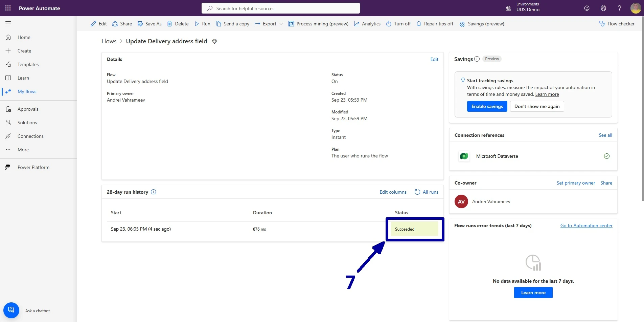The image size is (644, 322).
Task: Turn off the flow
Action: click(398, 24)
